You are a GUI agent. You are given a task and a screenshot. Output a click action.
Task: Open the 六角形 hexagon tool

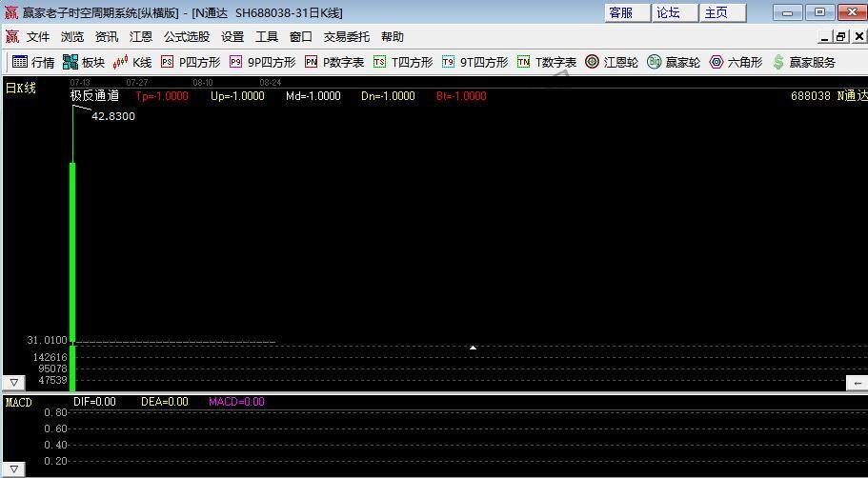click(x=736, y=62)
